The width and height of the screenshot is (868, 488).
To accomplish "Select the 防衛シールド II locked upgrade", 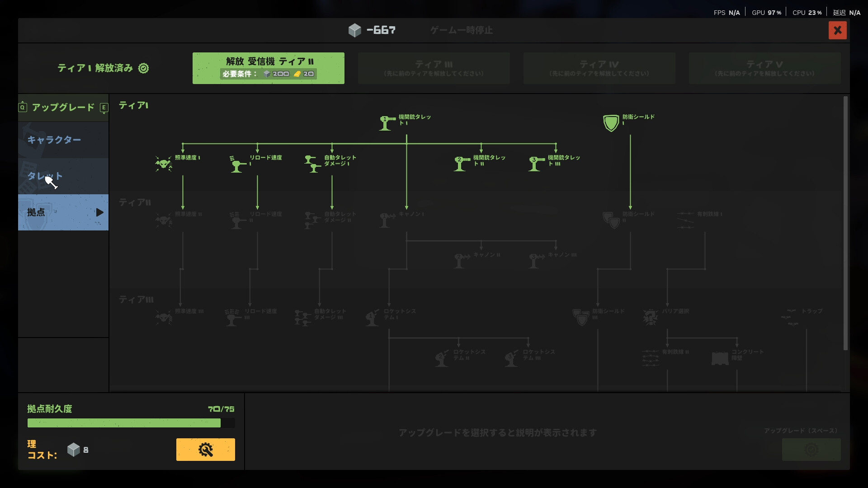I will pyautogui.click(x=611, y=220).
